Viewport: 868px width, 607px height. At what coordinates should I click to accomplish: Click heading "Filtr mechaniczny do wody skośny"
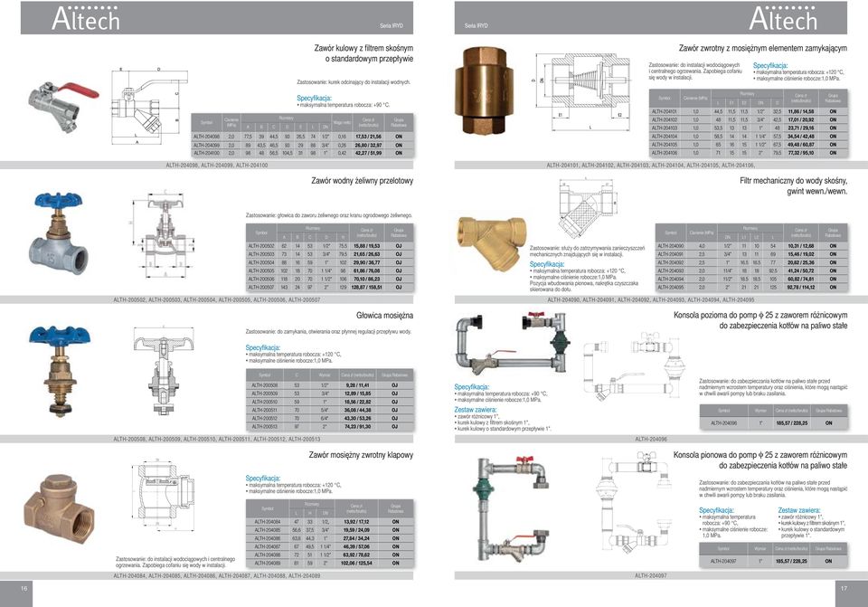pos(793,181)
